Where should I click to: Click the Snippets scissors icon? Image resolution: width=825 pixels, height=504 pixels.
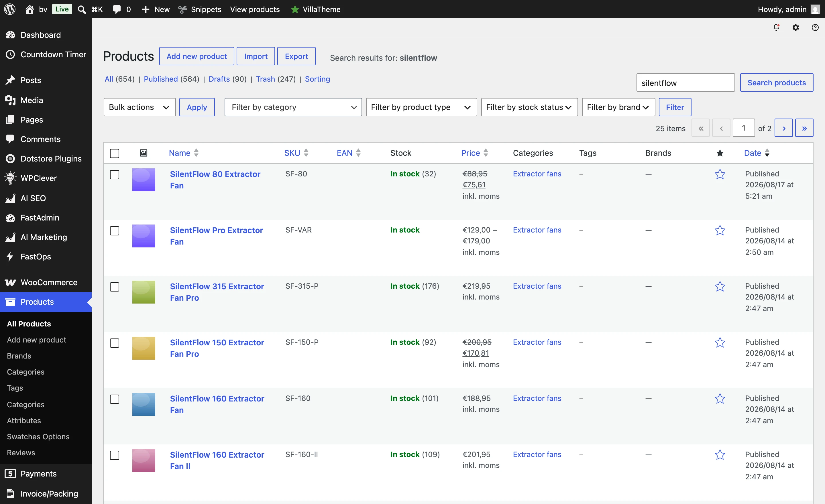point(182,9)
